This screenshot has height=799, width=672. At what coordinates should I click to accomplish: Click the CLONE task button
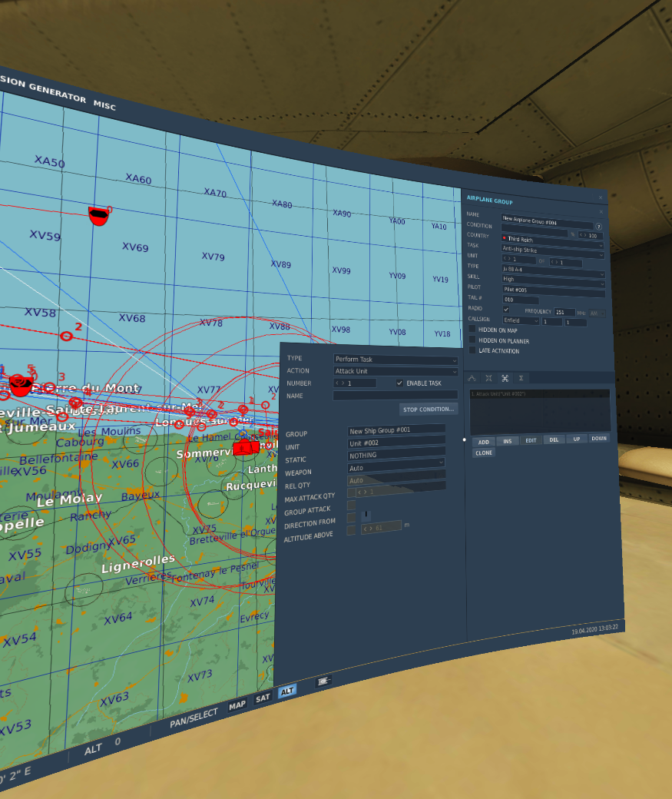coord(484,453)
